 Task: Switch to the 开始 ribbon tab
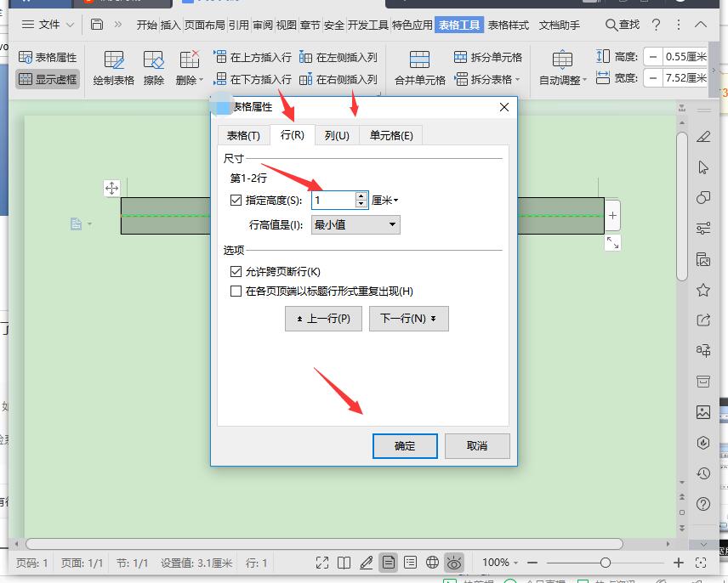147,25
